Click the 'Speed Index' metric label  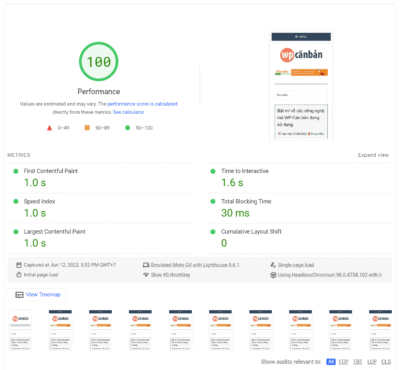[x=39, y=201]
